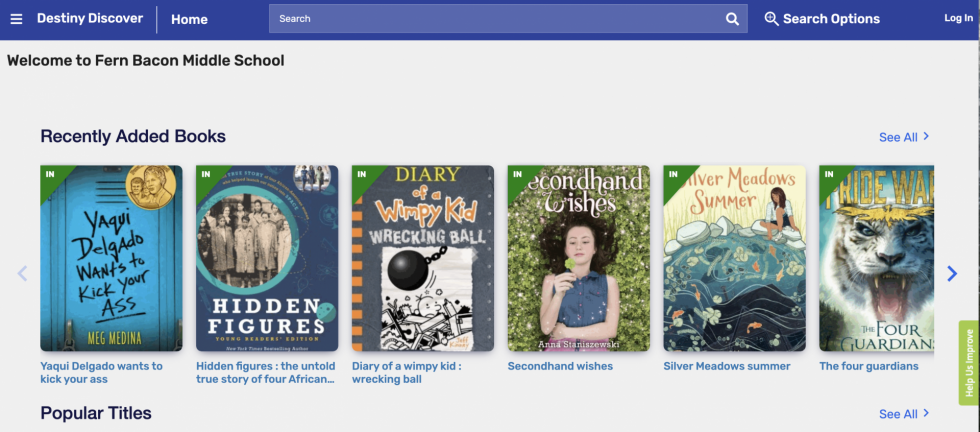Screen dimensions: 980x432
Task: Click 'The four guardians' title link
Action: point(869,366)
